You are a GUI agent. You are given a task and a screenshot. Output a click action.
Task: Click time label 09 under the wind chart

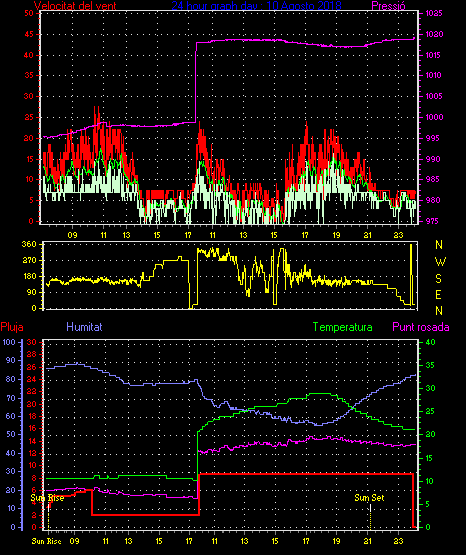(73, 235)
